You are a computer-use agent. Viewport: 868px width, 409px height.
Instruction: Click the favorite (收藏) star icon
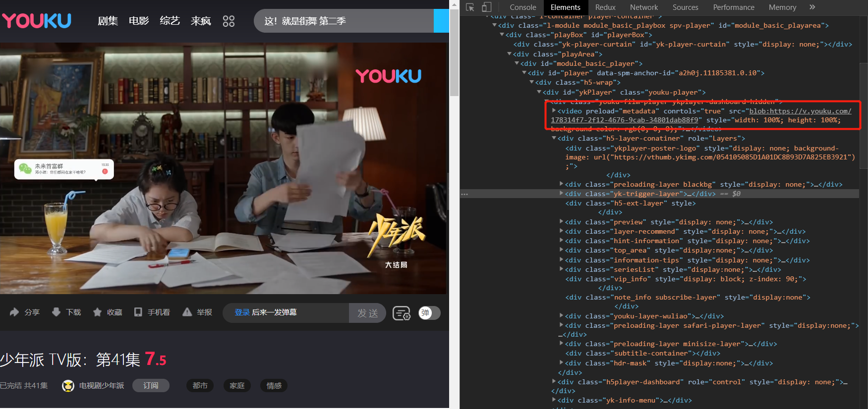(x=98, y=312)
